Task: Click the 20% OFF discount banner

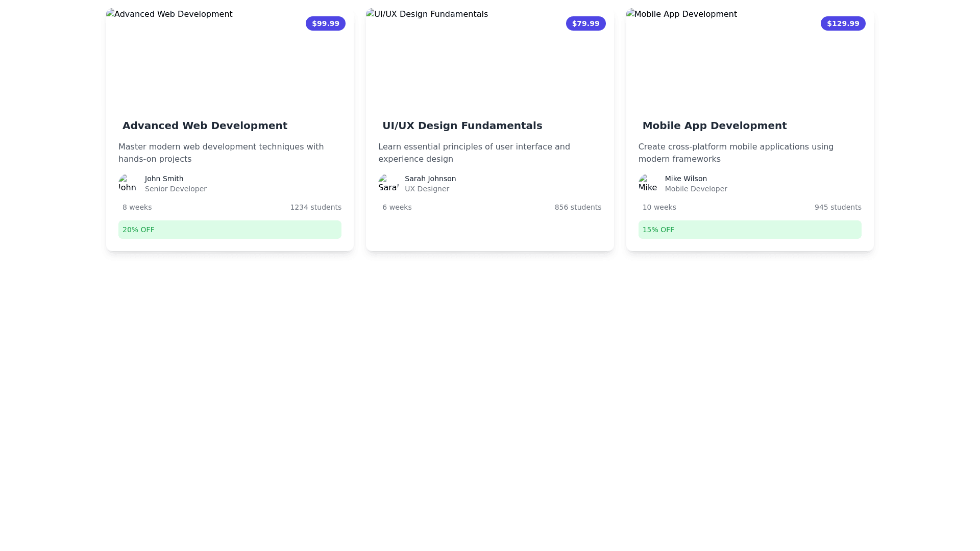Action: coord(230,230)
